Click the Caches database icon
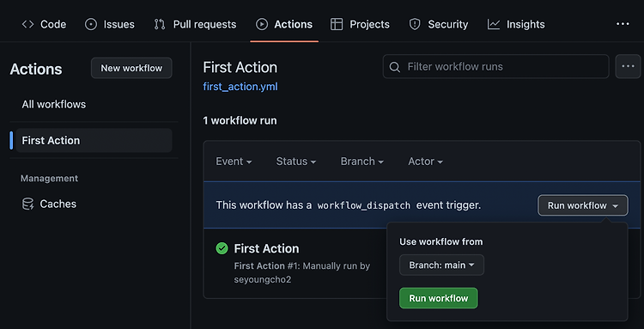 point(27,204)
